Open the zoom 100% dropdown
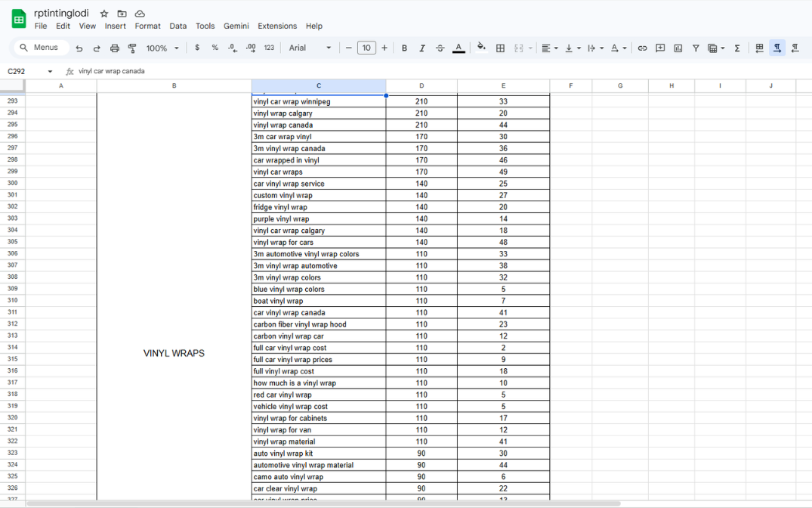This screenshot has height=508, width=812. pyautogui.click(x=162, y=48)
